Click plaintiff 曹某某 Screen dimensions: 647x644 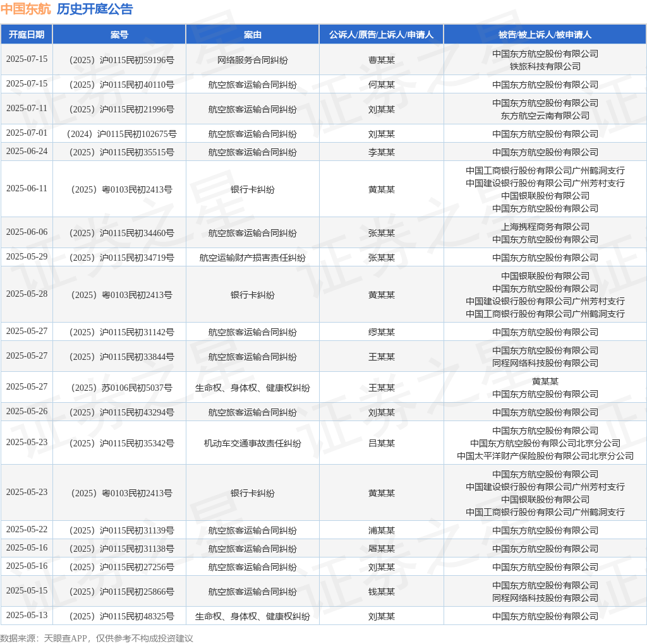[x=381, y=60]
